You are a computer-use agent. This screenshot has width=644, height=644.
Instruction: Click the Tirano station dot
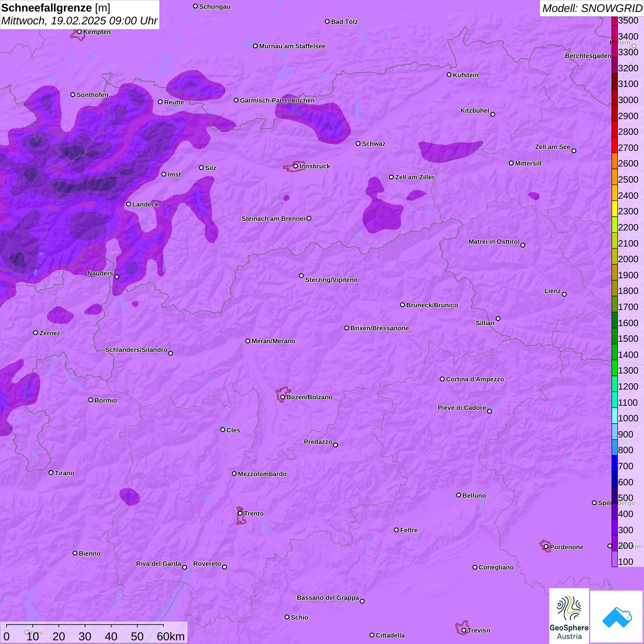pyautogui.click(x=51, y=472)
